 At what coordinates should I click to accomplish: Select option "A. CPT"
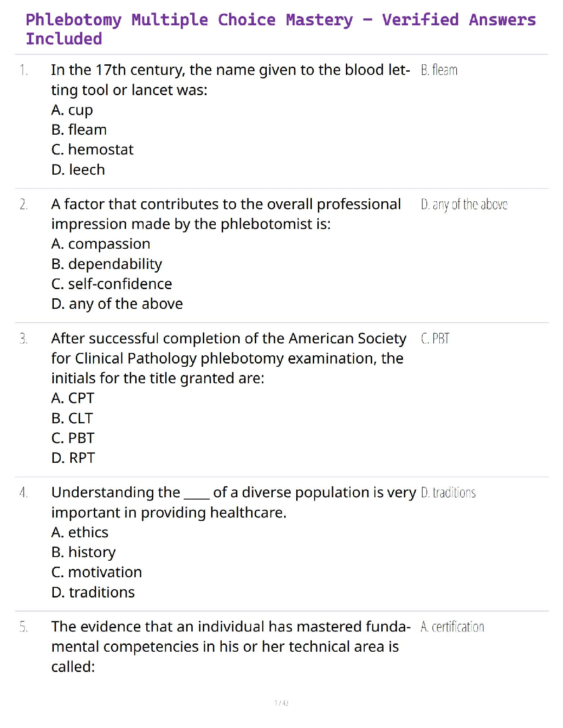click(73, 398)
